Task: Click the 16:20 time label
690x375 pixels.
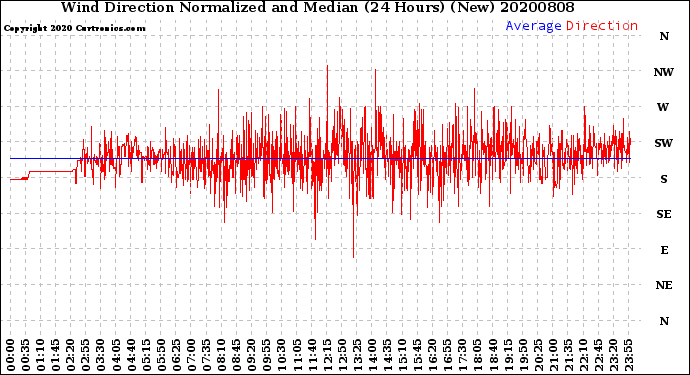Action: [x=433, y=355]
